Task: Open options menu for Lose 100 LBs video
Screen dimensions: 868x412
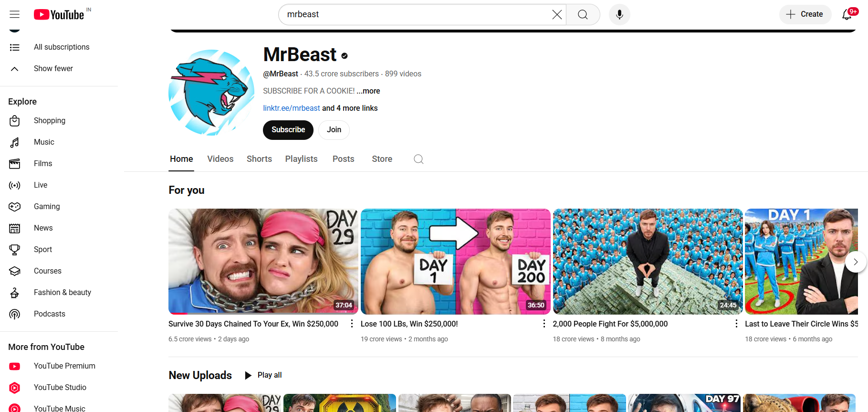Action: (x=544, y=324)
